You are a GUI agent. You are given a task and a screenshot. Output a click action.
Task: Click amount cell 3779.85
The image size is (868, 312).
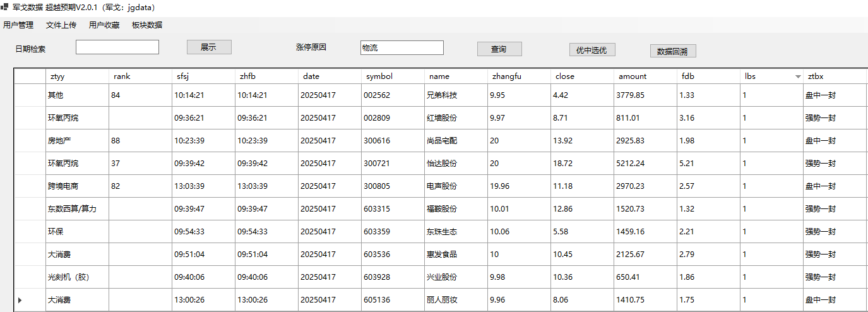point(645,95)
